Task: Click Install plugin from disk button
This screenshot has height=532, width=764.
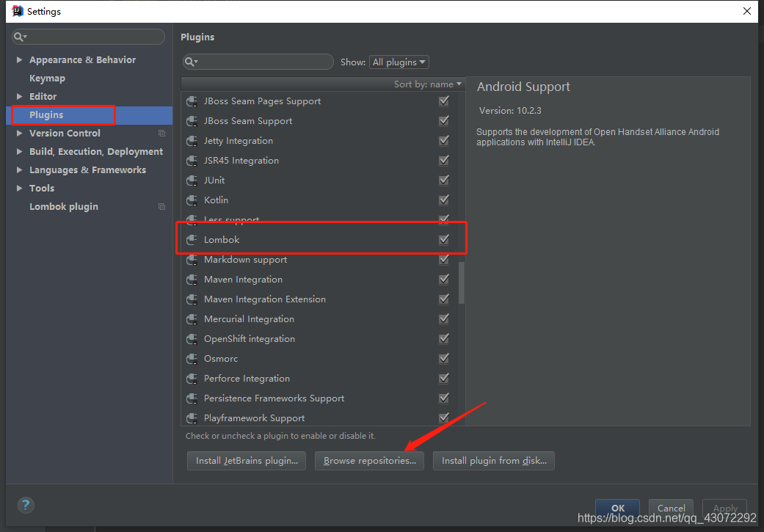Action: point(494,461)
